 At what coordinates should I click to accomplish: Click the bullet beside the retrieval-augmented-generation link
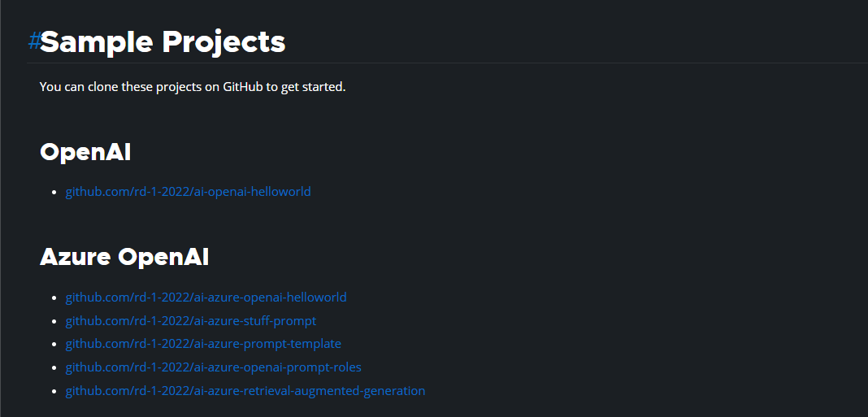54,392
